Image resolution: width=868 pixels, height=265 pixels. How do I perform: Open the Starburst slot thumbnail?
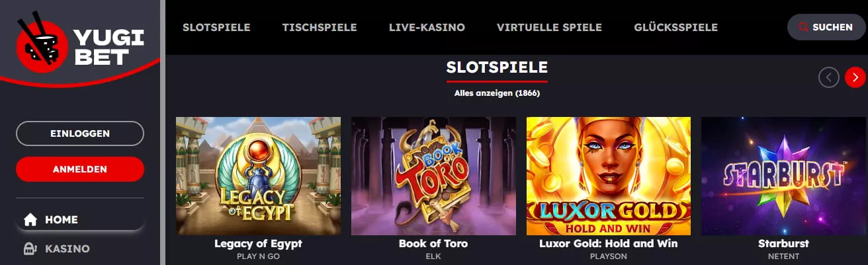pyautogui.click(x=784, y=176)
